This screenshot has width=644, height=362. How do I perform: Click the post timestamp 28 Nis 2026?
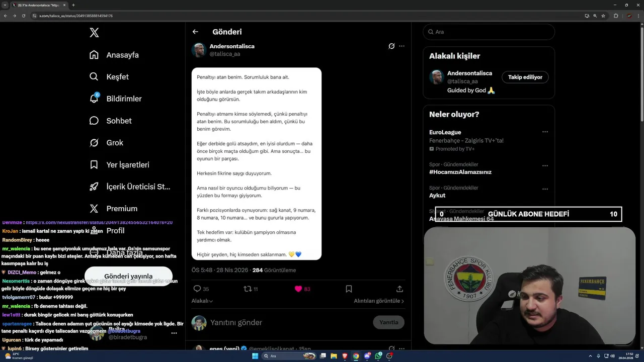[220, 270]
